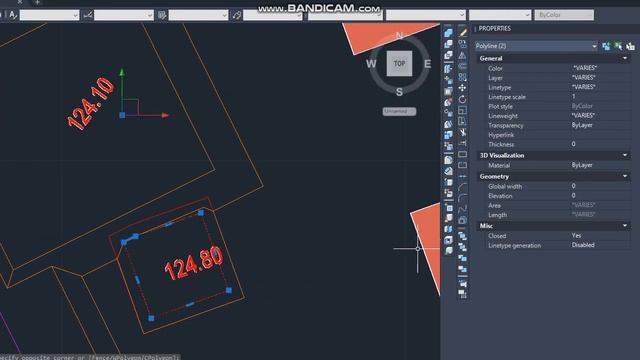Click the Multileader Style icon in the top toolbar
This screenshot has height=360, width=640.
(236, 15)
